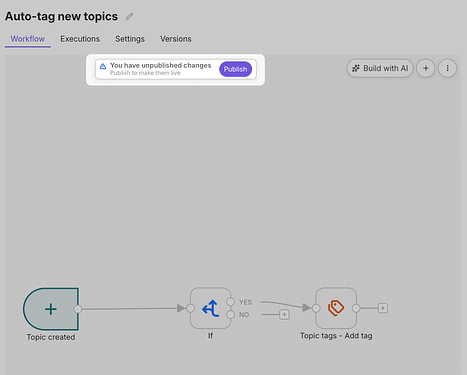
Task: Click the unpublished changes notification text
Action: tap(161, 66)
